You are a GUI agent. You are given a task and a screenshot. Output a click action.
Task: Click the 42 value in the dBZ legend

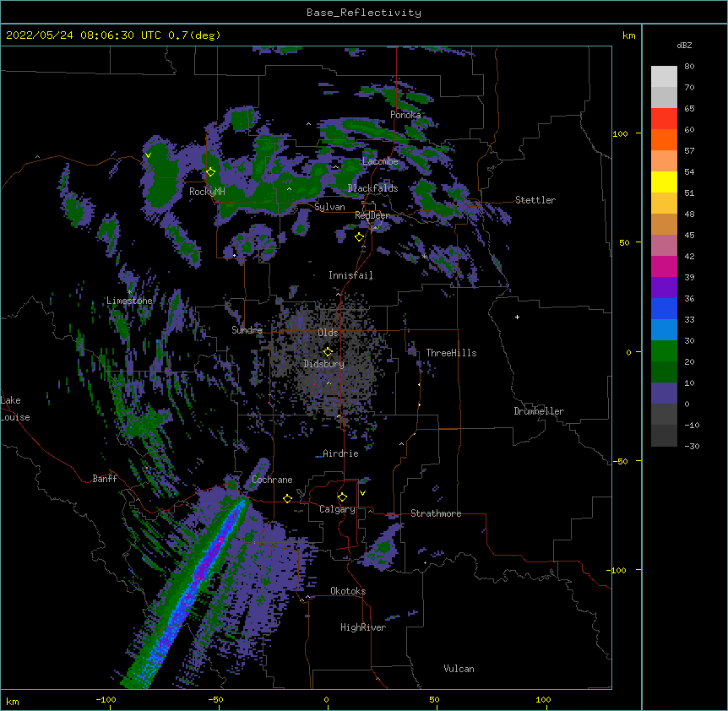(x=689, y=256)
